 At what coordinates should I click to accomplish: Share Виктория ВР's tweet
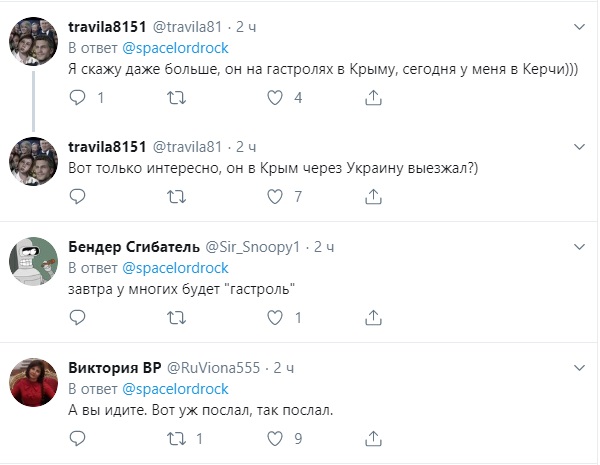coord(373,438)
